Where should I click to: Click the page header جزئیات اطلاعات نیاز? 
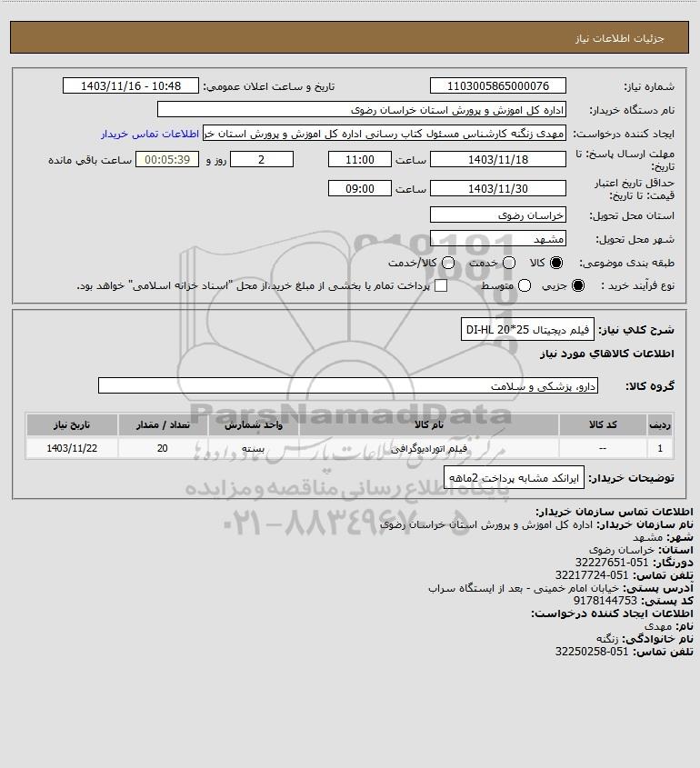point(619,38)
